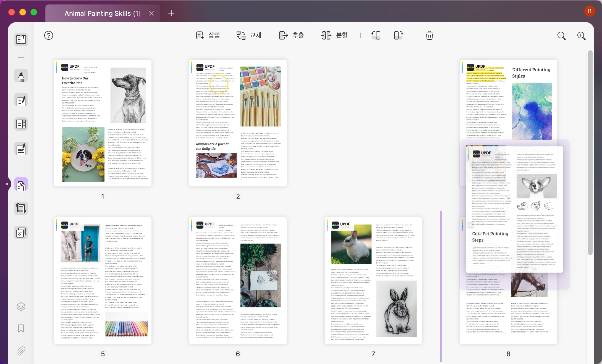Open the Crop Pages tool in sidebar
602x364 pixels.
point(21,208)
